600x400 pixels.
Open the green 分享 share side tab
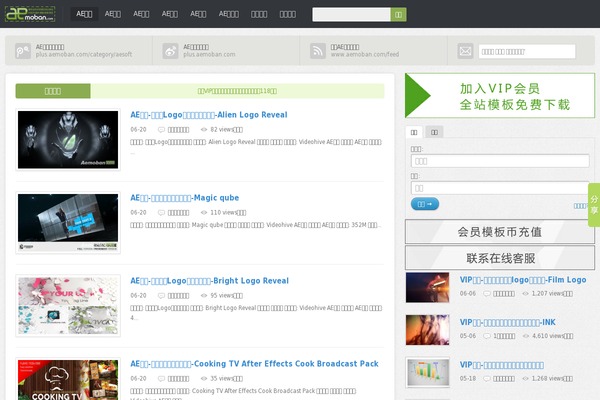(x=594, y=205)
